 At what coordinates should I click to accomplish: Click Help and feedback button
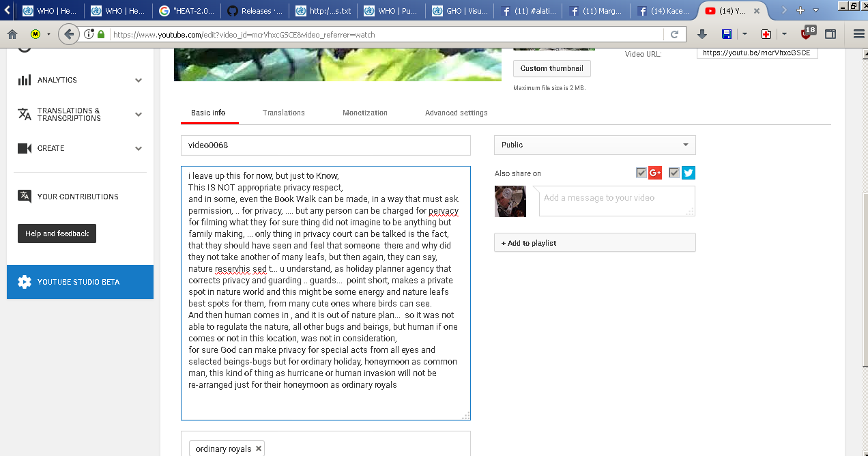click(57, 233)
